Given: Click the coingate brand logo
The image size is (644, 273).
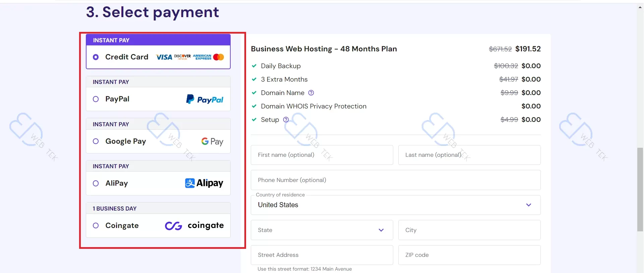Looking at the screenshot, I should [x=194, y=226].
